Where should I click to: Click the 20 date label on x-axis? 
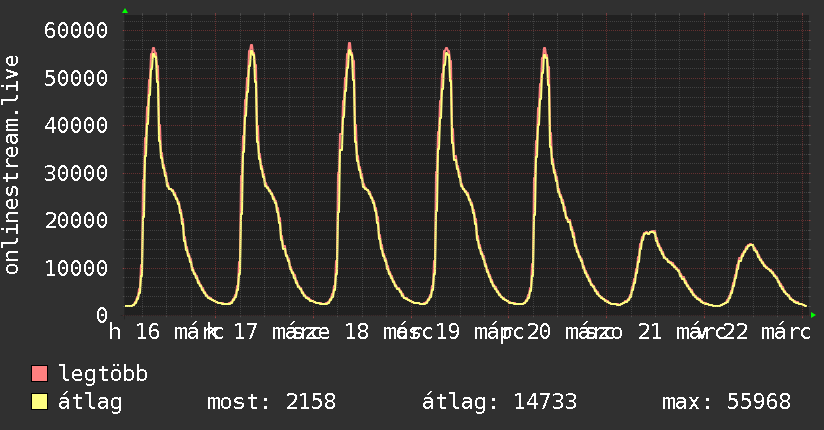tap(539, 332)
